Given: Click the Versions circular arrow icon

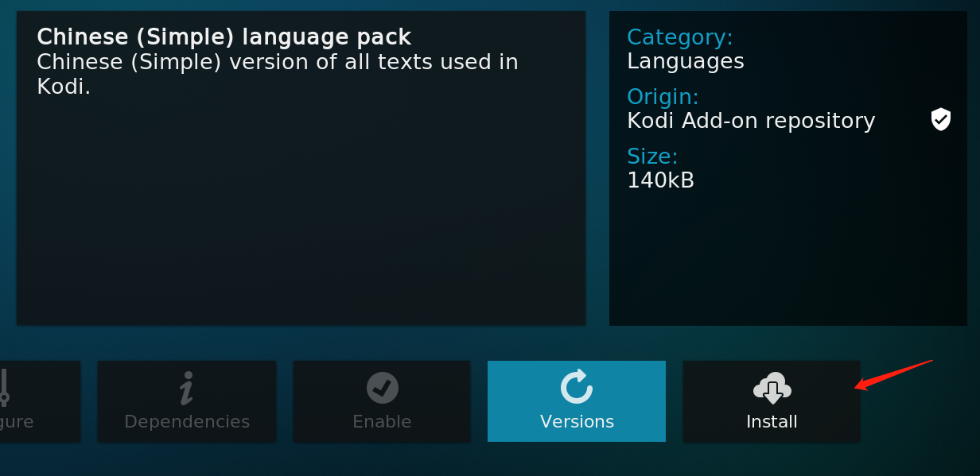Looking at the screenshot, I should pyautogui.click(x=576, y=387).
